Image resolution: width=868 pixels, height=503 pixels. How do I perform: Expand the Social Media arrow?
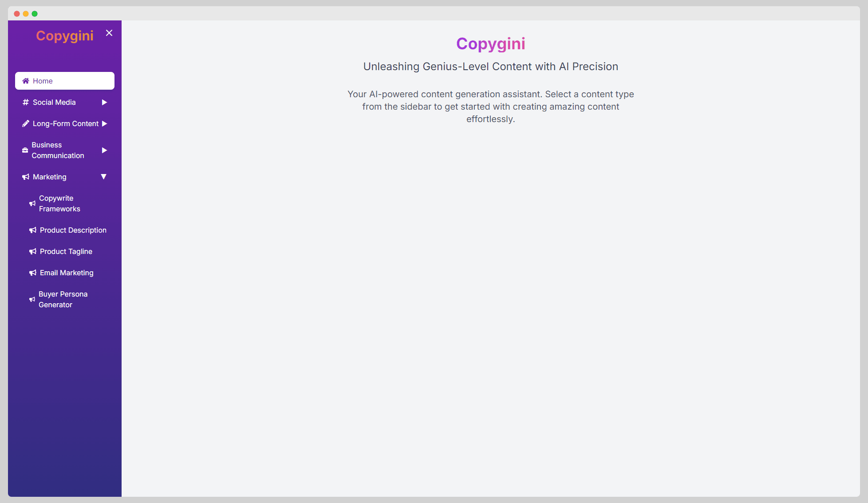tap(104, 102)
